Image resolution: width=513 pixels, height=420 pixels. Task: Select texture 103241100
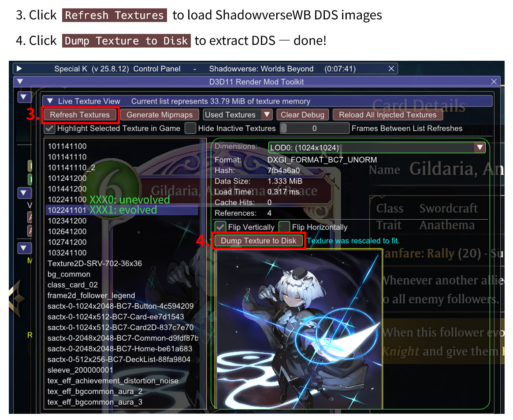click(67, 253)
